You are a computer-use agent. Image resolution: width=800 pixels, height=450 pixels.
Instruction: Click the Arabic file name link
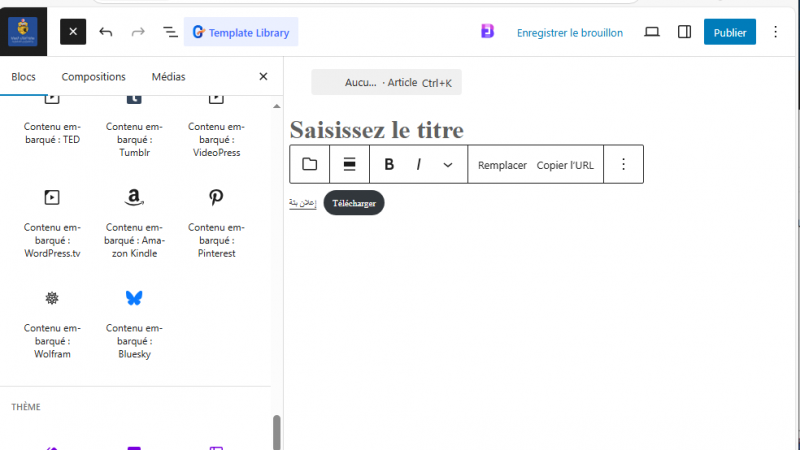(x=303, y=203)
